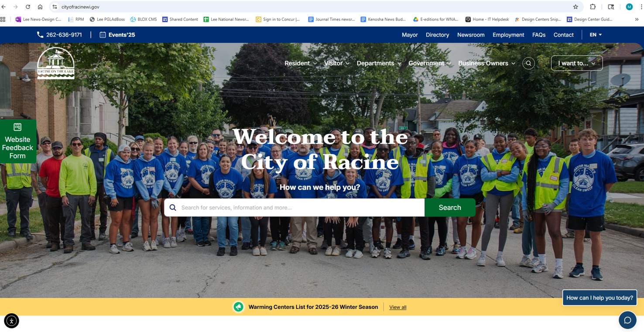
Task: Open the accessibility options icon
Action: click(x=11, y=321)
